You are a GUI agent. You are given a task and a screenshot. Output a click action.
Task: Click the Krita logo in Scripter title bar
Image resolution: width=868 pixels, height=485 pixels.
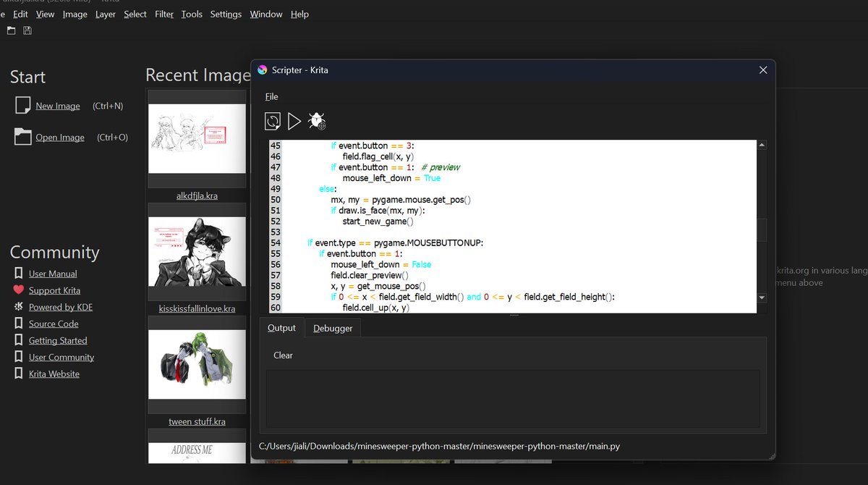click(262, 70)
